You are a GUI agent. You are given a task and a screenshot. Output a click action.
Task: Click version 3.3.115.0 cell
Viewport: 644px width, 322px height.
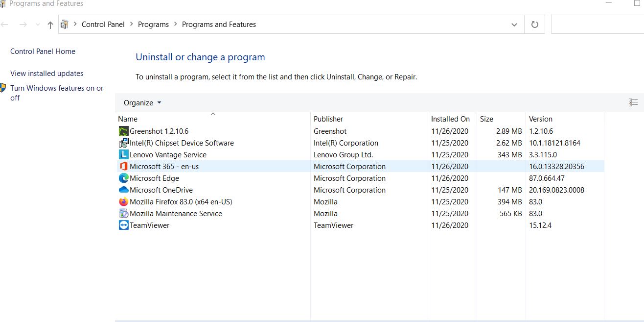543,154
